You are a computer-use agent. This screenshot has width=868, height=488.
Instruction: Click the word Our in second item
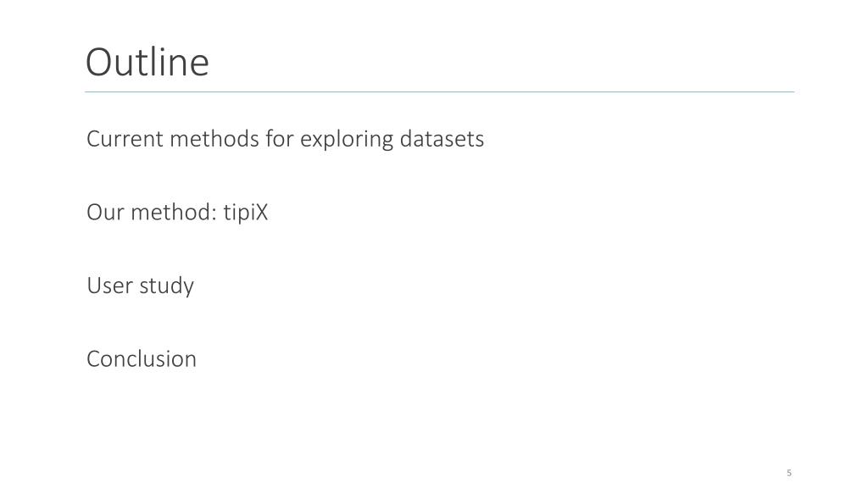pyautogui.click(x=105, y=213)
